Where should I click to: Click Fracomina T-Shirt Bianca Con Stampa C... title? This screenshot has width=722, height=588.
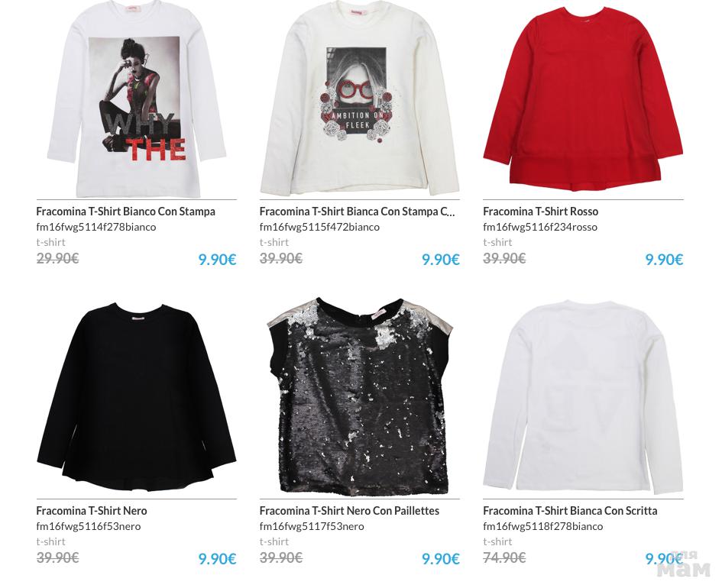pos(357,212)
